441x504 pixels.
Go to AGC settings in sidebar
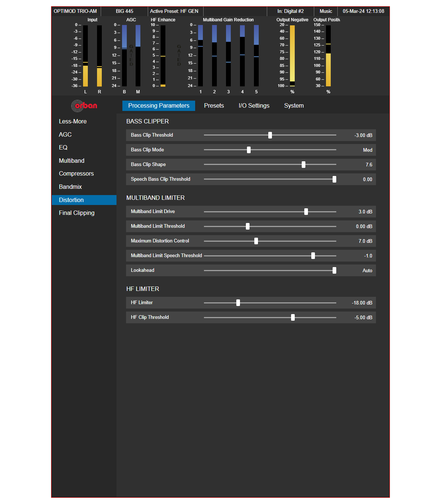pyautogui.click(x=65, y=135)
